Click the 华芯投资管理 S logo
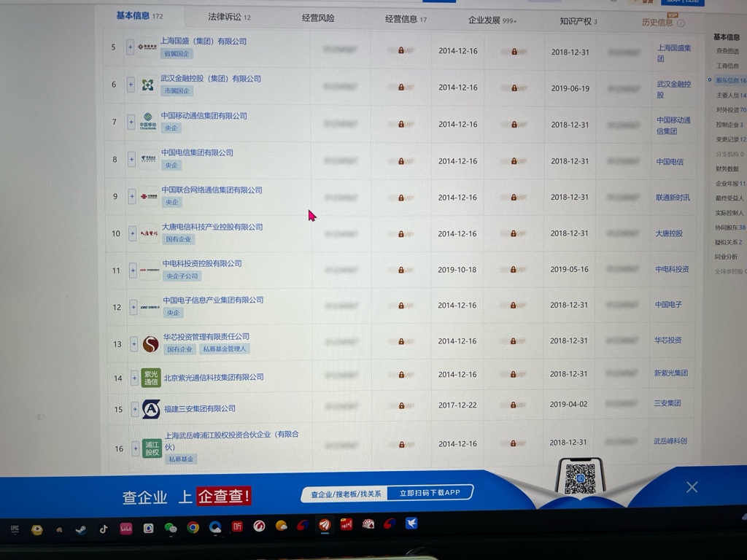Viewport: 747px width, 560px height. [x=150, y=344]
